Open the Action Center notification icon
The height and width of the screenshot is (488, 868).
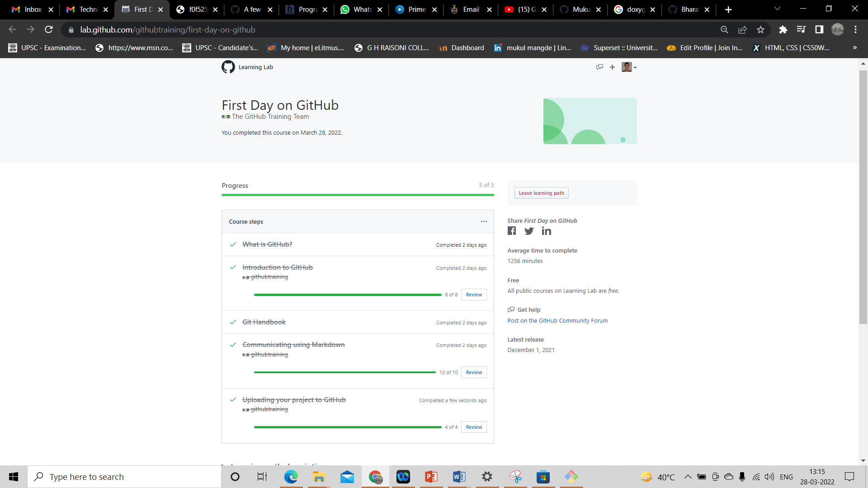click(849, 477)
